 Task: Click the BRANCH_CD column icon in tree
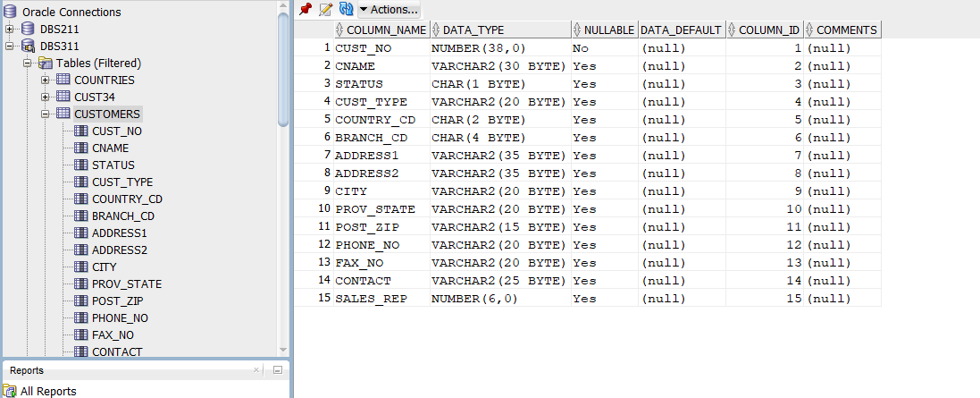80,216
